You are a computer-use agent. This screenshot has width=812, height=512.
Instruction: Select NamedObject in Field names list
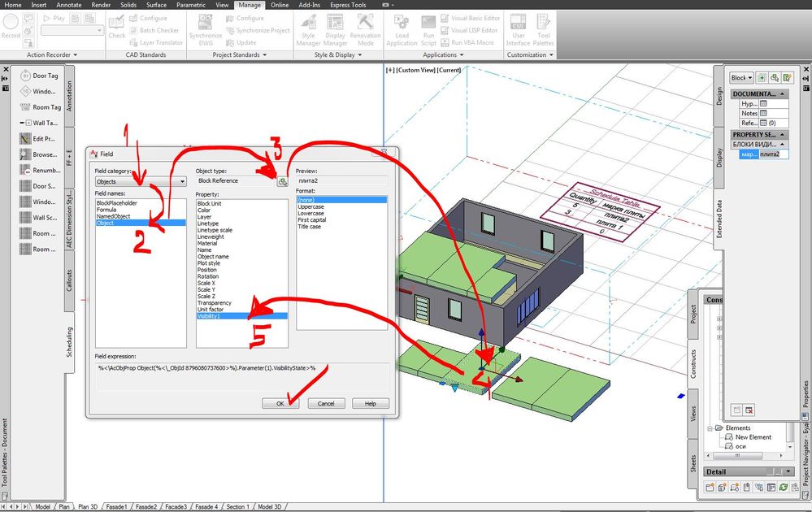(114, 216)
